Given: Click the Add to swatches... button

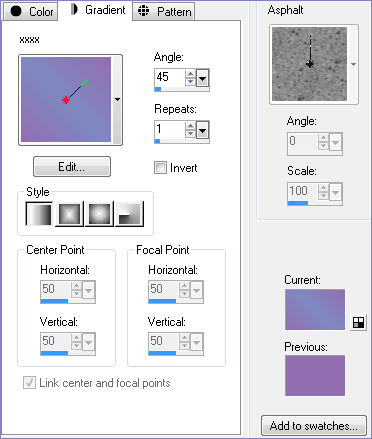Looking at the screenshot, I should pyautogui.click(x=314, y=425).
